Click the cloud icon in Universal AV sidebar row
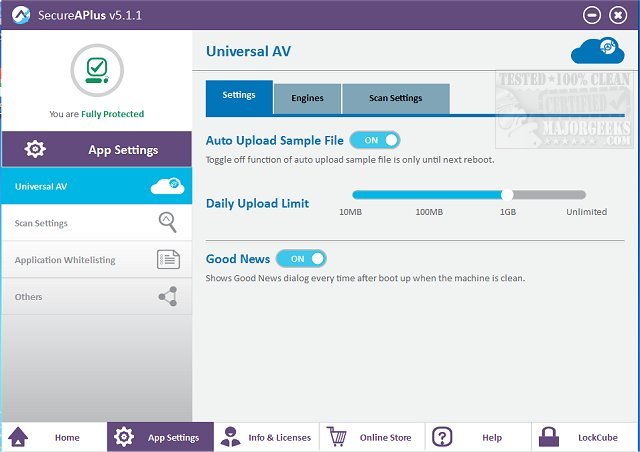The width and height of the screenshot is (640, 452). pyautogui.click(x=167, y=186)
